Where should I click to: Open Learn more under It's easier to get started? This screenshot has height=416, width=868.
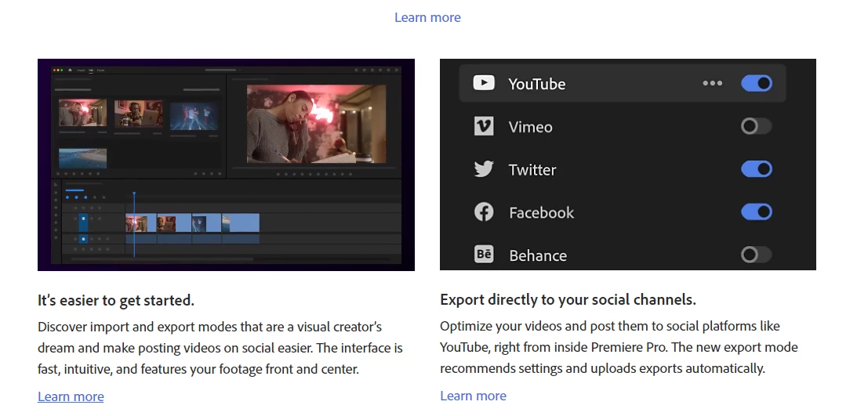(x=71, y=396)
